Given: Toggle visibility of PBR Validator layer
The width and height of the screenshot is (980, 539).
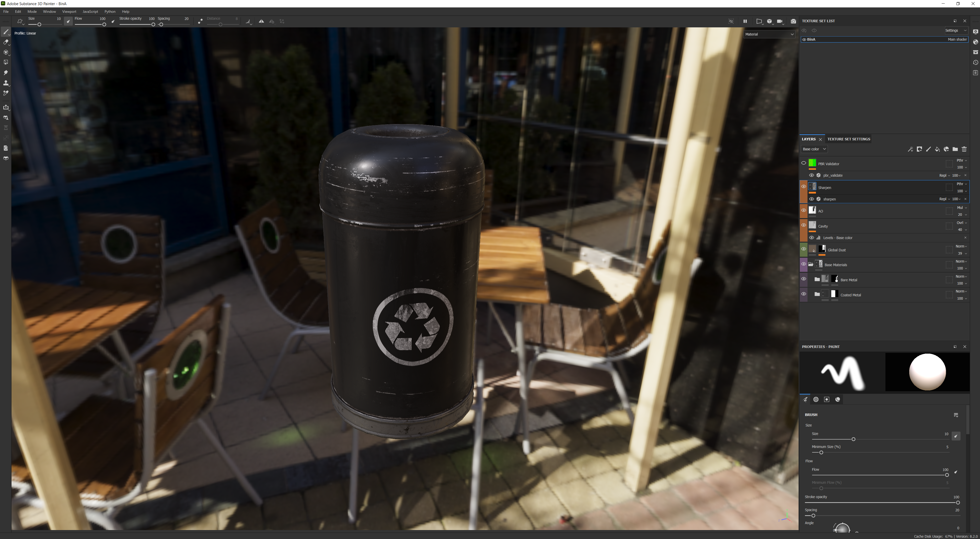Looking at the screenshot, I should [x=803, y=163].
